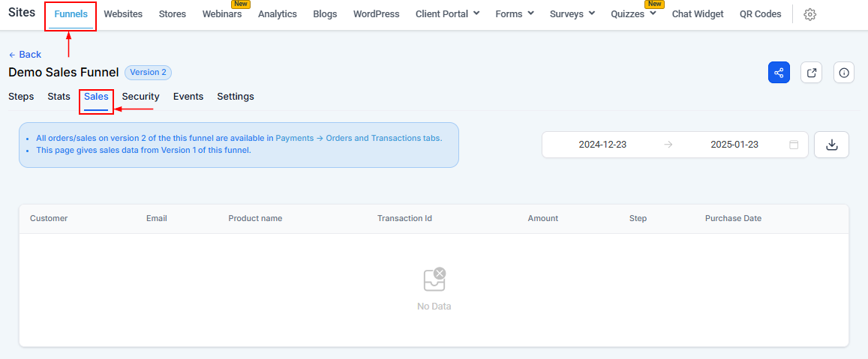Go to the QR Codes tab

pyautogui.click(x=761, y=13)
